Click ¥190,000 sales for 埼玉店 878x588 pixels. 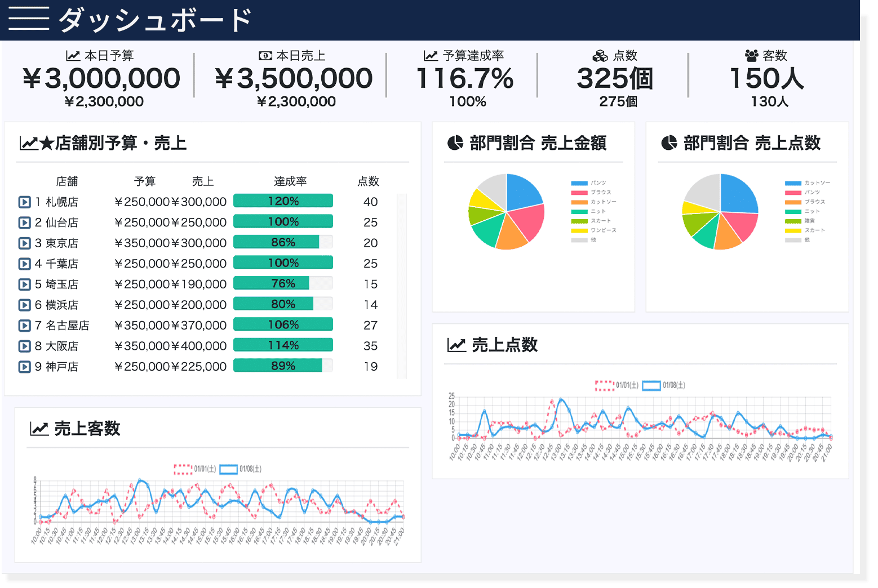tap(199, 284)
